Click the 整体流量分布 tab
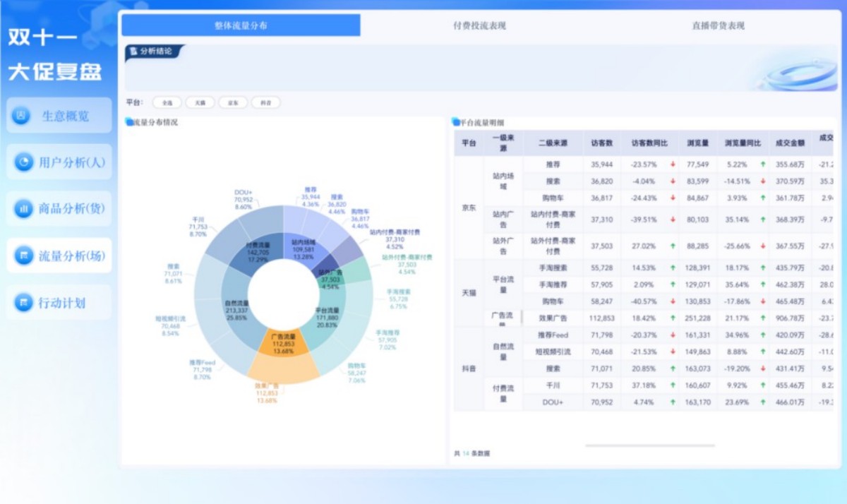Image resolution: width=847 pixels, height=504 pixels. [x=241, y=25]
